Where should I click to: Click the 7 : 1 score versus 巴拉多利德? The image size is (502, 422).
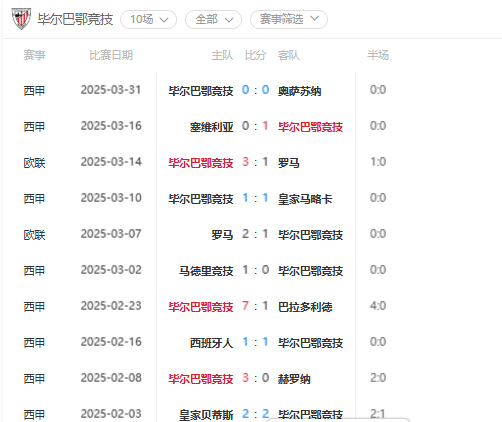(x=255, y=306)
